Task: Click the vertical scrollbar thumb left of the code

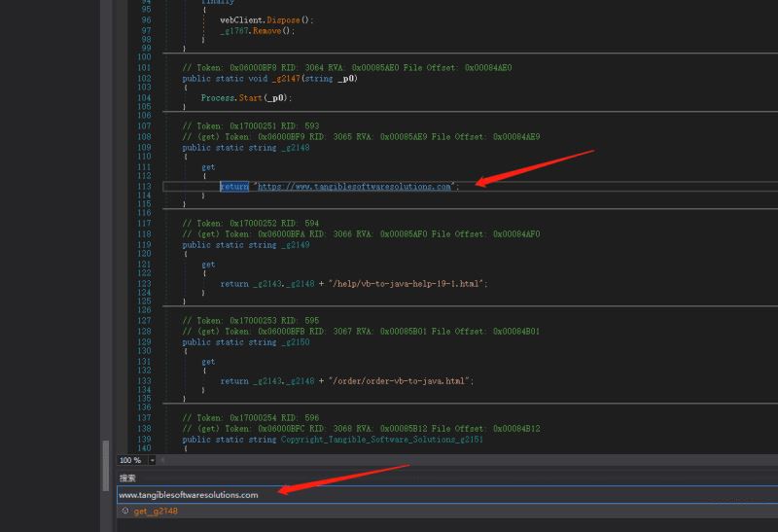Action: point(106,466)
